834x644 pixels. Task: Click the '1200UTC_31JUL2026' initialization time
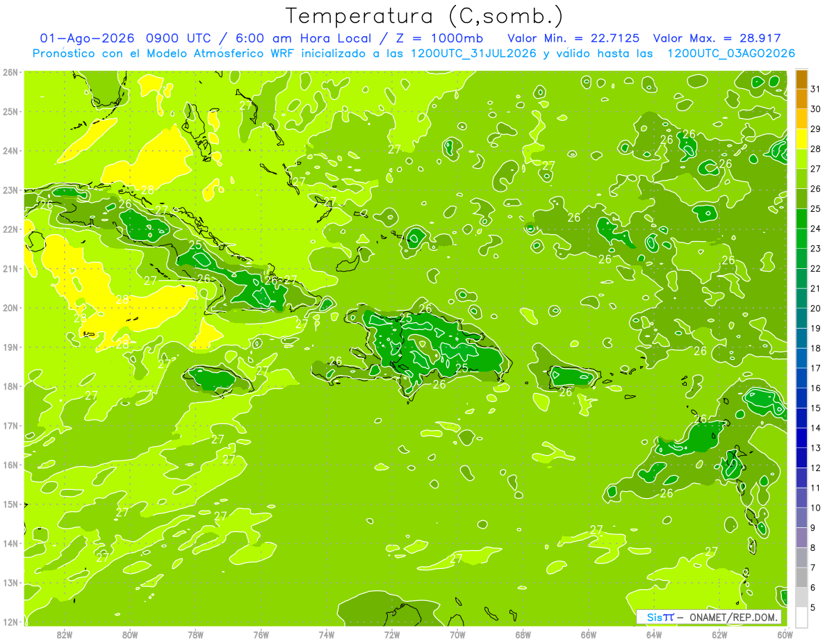[473, 53]
